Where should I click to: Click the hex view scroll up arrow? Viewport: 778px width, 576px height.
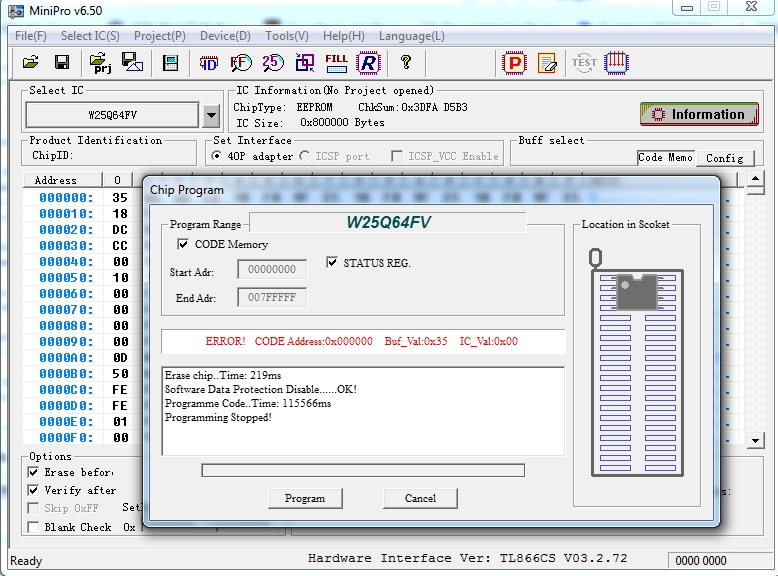(x=755, y=178)
